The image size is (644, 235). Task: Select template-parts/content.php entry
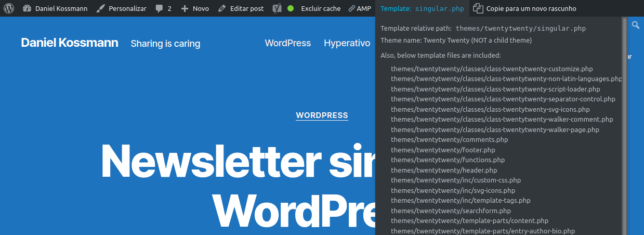click(469, 220)
